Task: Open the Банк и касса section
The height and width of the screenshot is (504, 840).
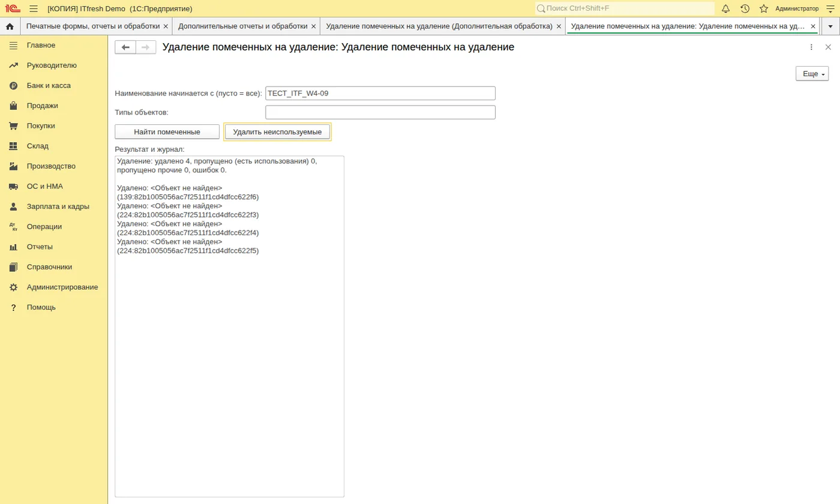Action: tap(49, 86)
